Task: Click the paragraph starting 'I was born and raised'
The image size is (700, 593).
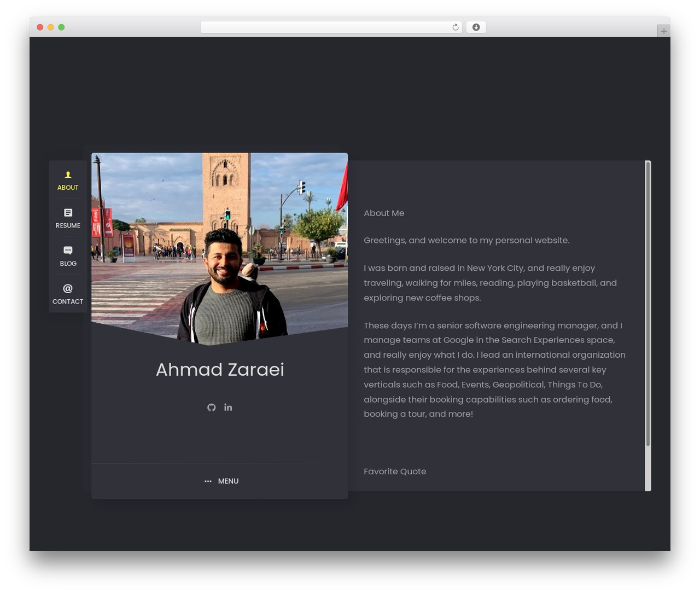Action: [x=491, y=283]
